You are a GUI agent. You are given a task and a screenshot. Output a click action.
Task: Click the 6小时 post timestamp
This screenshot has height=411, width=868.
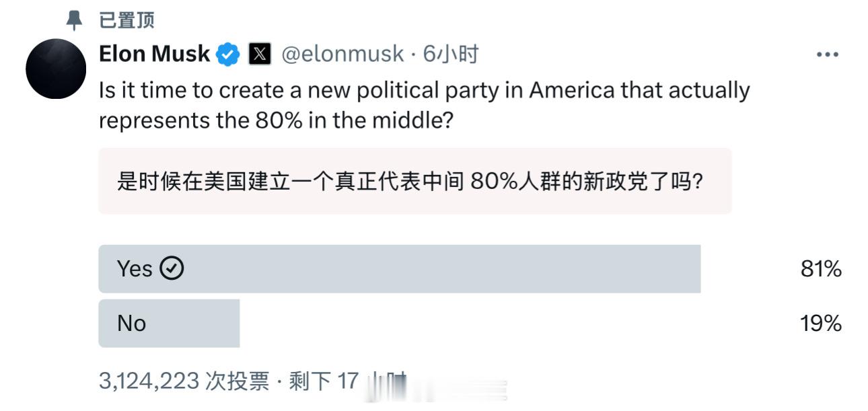(450, 54)
